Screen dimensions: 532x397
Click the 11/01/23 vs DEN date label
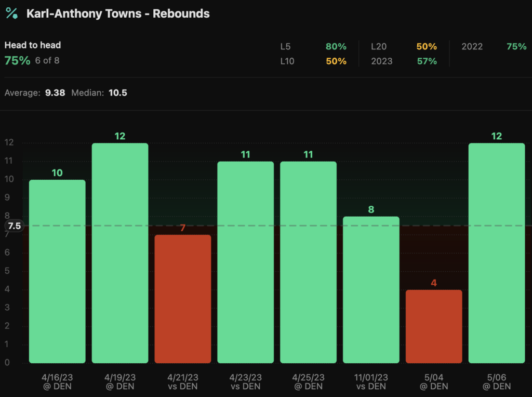[371, 382]
